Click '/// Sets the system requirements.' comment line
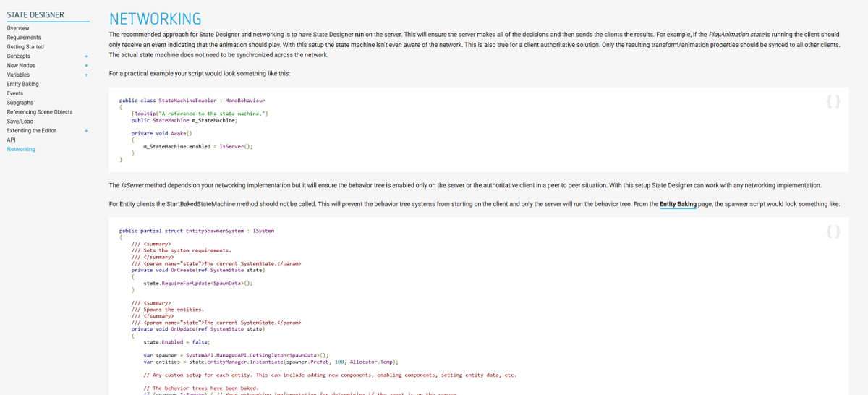The height and width of the screenshot is (395, 868). coord(181,250)
